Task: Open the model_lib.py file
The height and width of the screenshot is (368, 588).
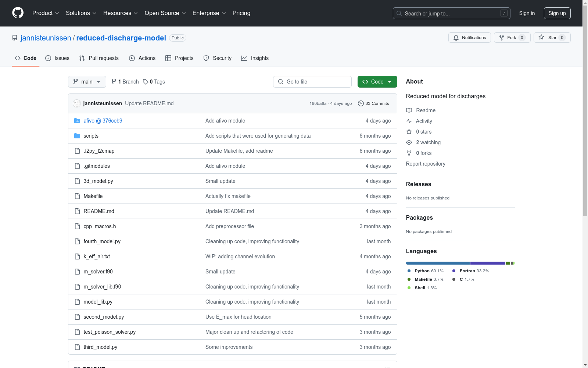Action: (x=98, y=302)
